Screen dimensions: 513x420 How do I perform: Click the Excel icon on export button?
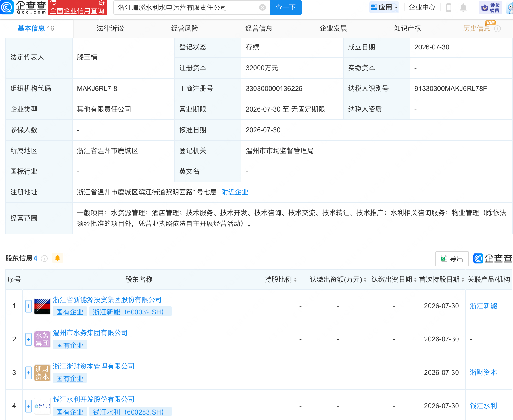pyautogui.click(x=443, y=259)
